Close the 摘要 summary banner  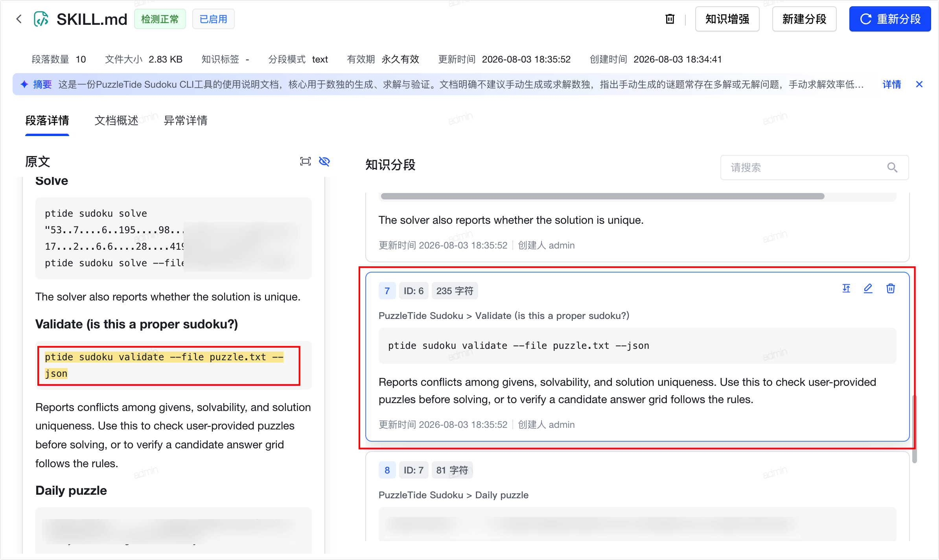coord(919,84)
